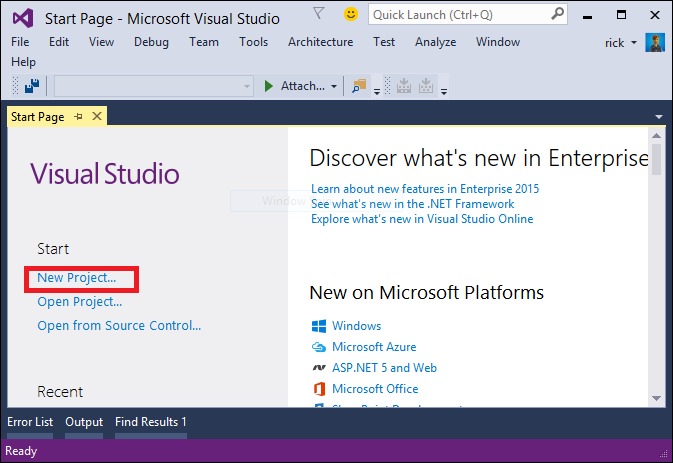Open the solution configurations combo box

pos(154,86)
